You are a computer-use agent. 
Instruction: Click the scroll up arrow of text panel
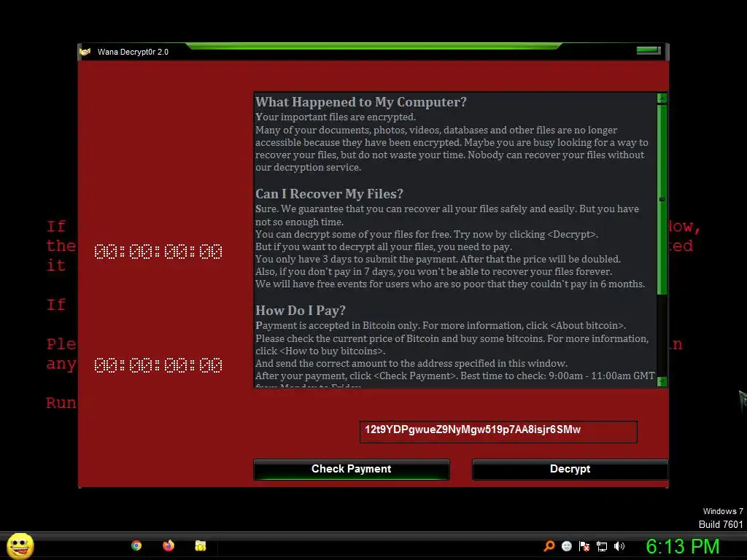[662, 98]
